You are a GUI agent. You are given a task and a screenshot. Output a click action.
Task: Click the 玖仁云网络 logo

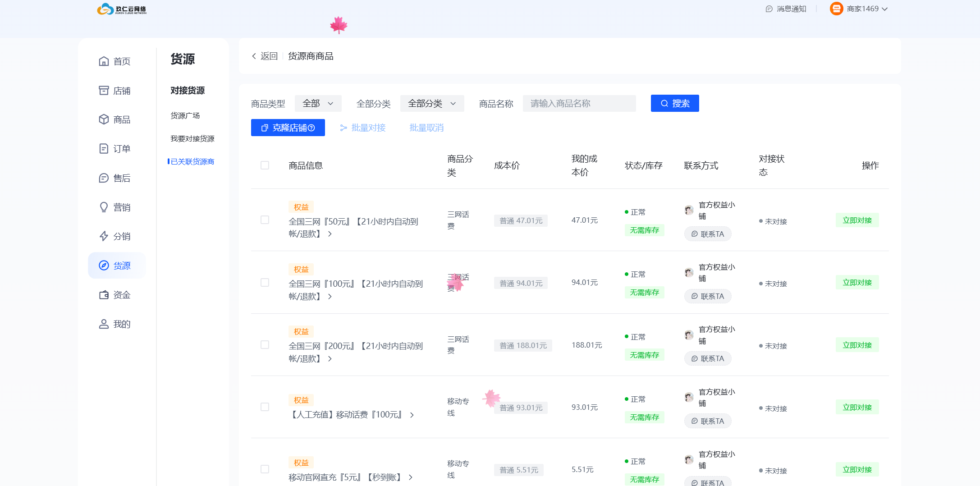pyautogui.click(x=122, y=9)
